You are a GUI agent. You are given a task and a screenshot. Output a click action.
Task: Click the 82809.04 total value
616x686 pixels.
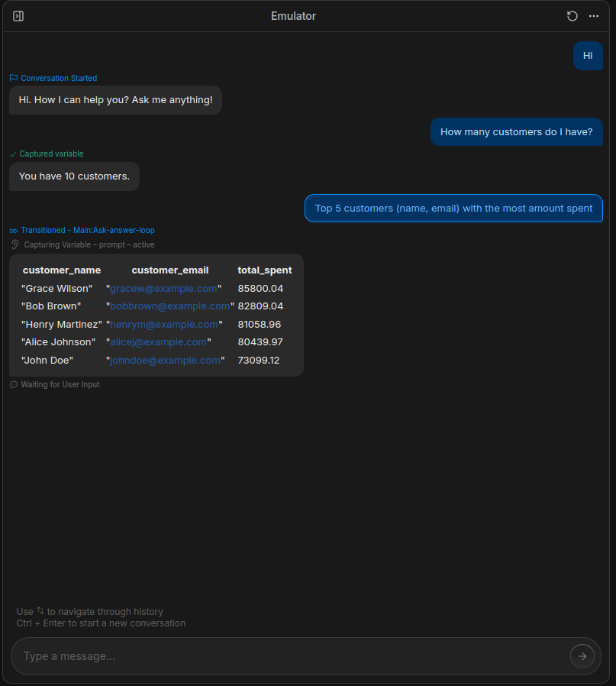260,306
